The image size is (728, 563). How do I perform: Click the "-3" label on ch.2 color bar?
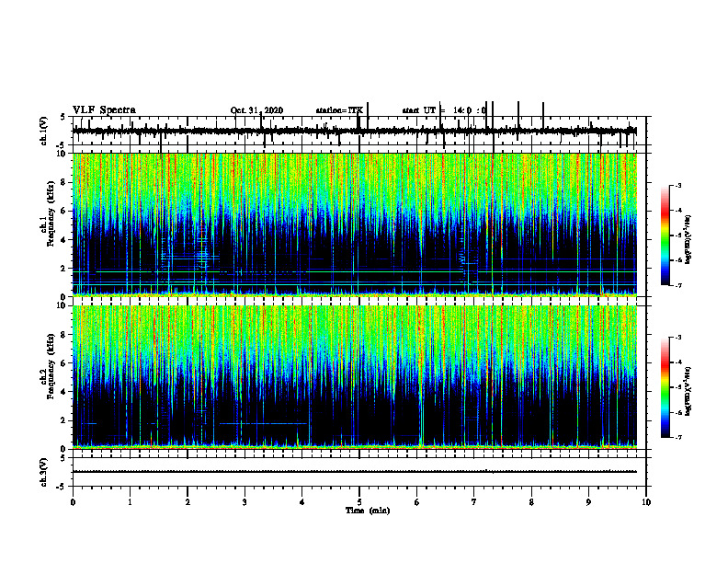click(x=678, y=338)
